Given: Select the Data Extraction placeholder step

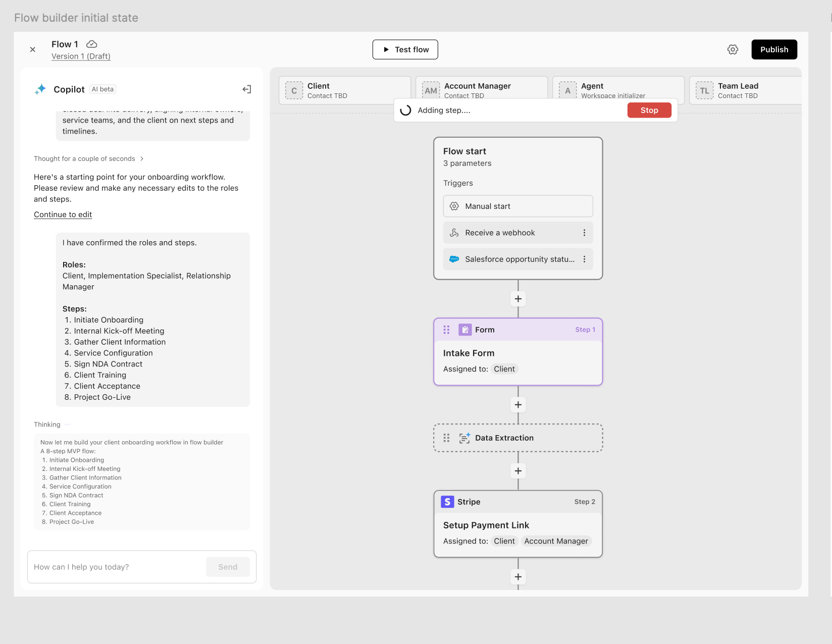Looking at the screenshot, I should pos(518,438).
